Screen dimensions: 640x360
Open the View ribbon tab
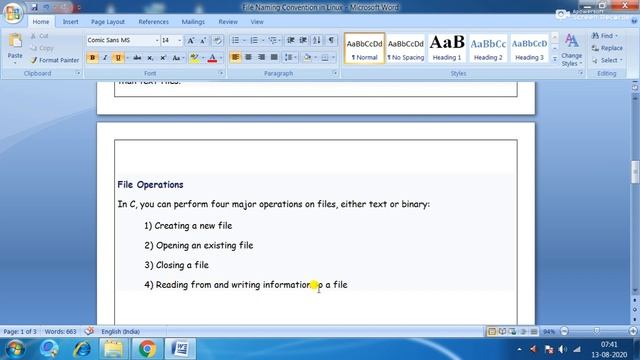257,22
